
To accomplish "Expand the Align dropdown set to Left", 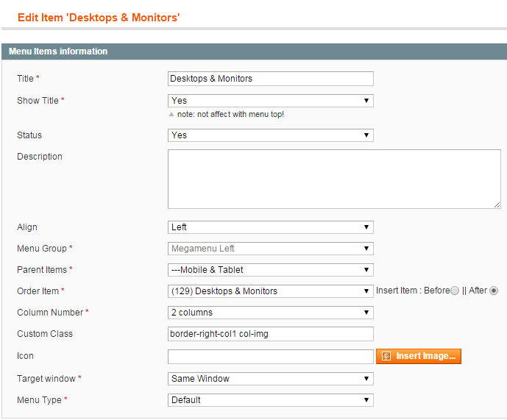I will click(271, 227).
